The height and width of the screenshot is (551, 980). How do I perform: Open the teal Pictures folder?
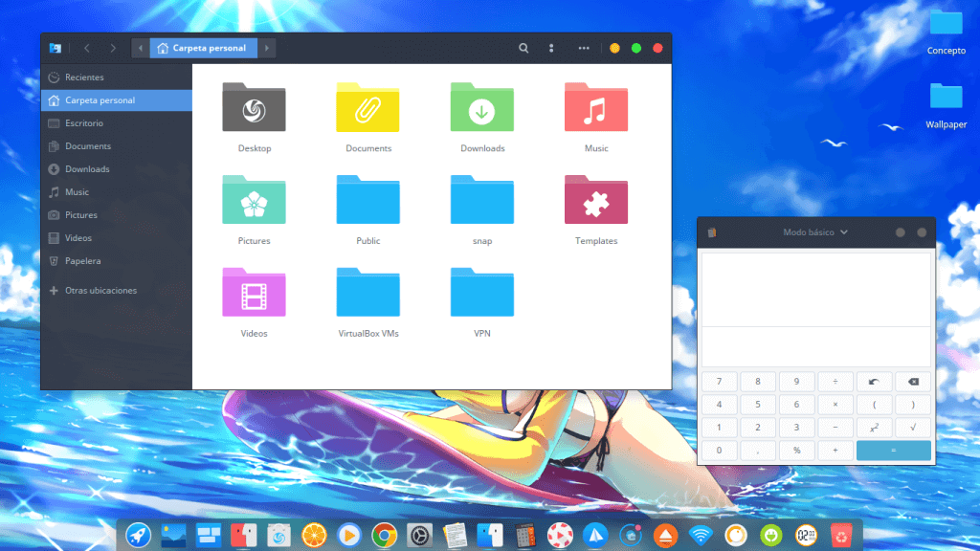coord(254,200)
